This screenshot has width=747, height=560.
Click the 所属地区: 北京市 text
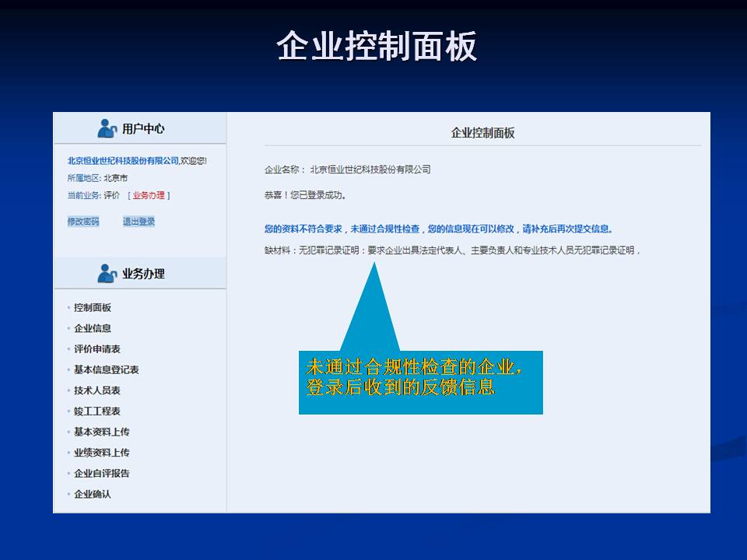[x=97, y=178]
